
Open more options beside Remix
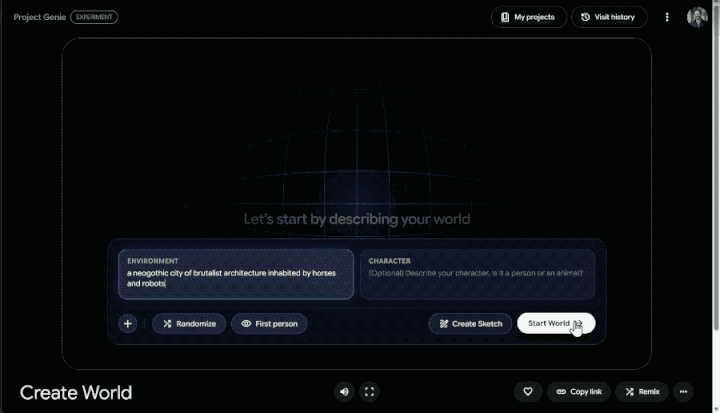[x=683, y=391]
